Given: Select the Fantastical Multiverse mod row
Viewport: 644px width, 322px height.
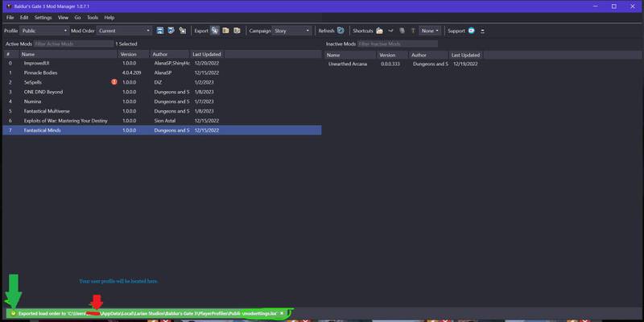Looking at the screenshot, I should click(x=162, y=111).
